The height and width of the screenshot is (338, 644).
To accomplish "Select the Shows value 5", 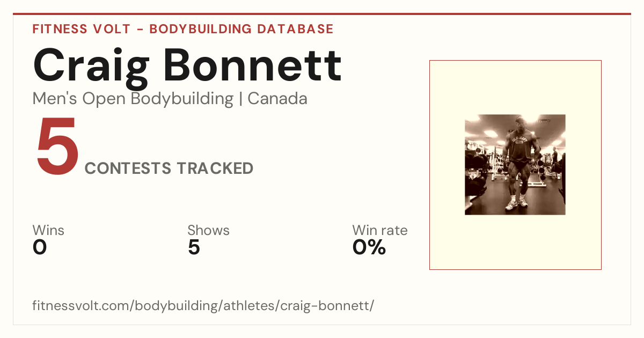I will (194, 247).
